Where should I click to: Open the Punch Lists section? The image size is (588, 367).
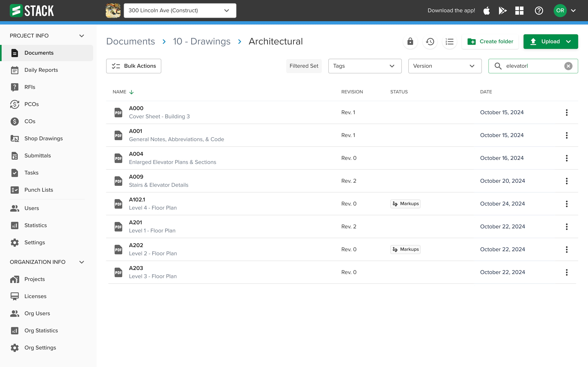click(x=38, y=190)
